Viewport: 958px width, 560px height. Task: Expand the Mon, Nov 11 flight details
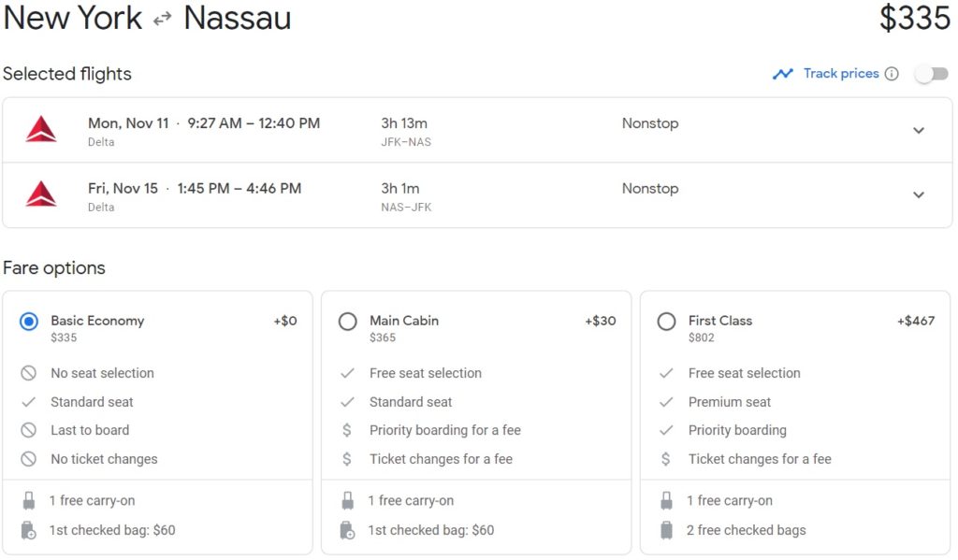click(x=918, y=130)
